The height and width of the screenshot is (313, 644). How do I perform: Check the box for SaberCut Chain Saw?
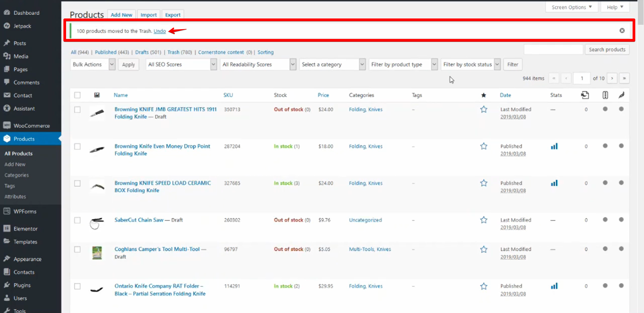click(x=77, y=220)
